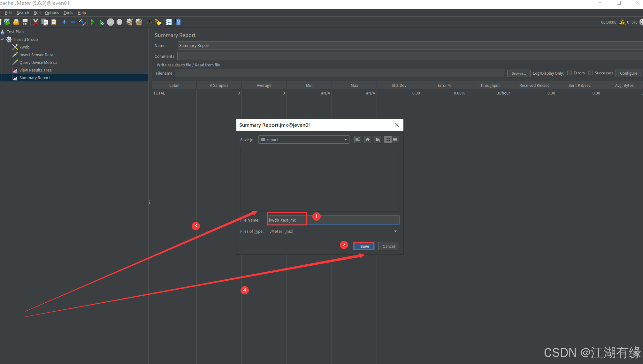Image resolution: width=643 pixels, height=364 pixels.
Task: Open the Run menu
Action: pyautogui.click(x=37, y=12)
